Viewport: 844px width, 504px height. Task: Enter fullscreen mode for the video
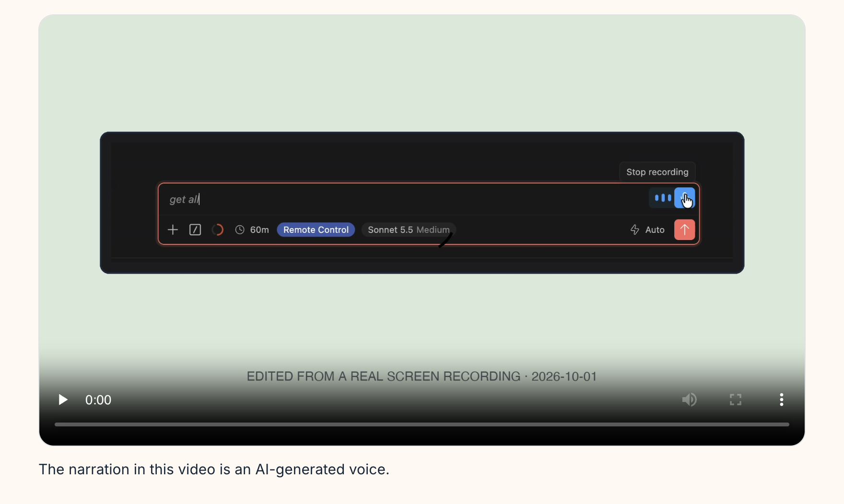(x=735, y=400)
